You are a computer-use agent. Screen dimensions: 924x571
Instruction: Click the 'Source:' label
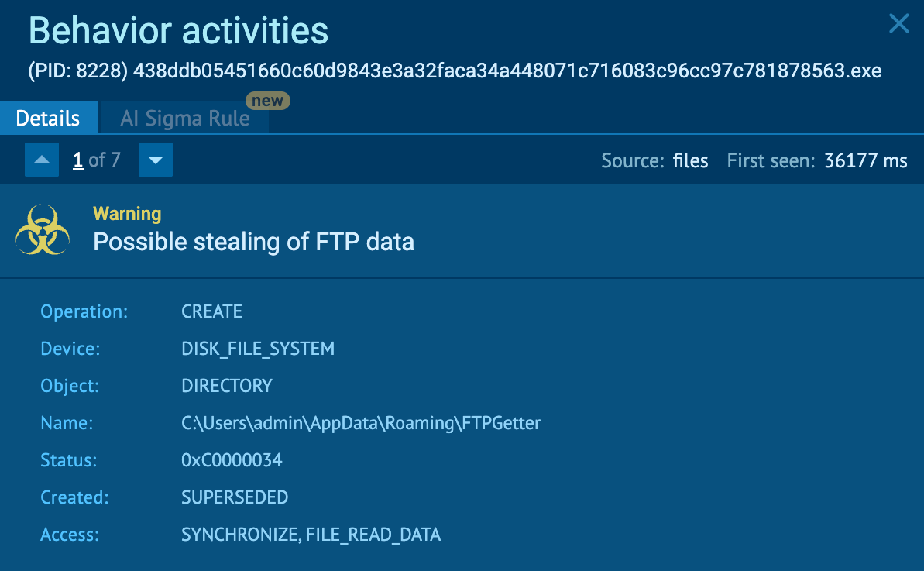[633, 160]
